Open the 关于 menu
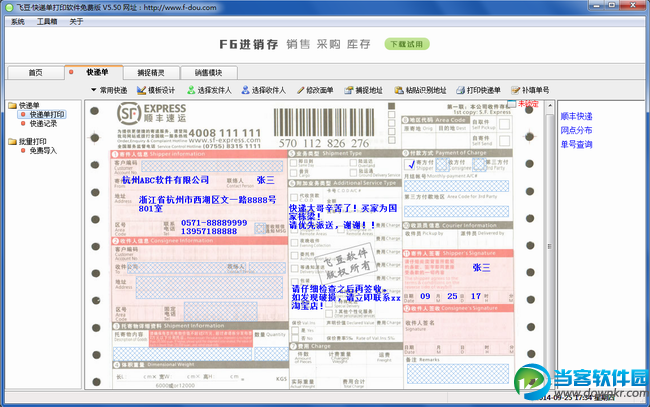650x407 pixels. (76, 22)
